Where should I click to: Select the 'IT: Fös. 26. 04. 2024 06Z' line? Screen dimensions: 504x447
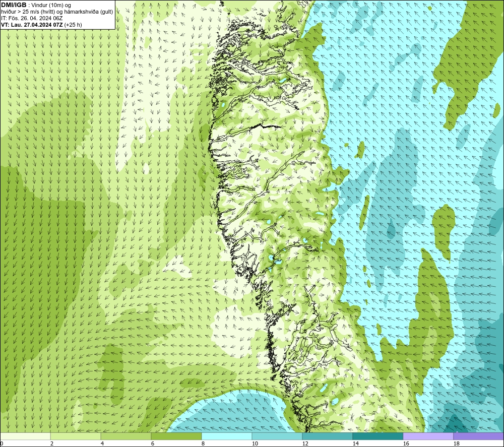pos(32,18)
